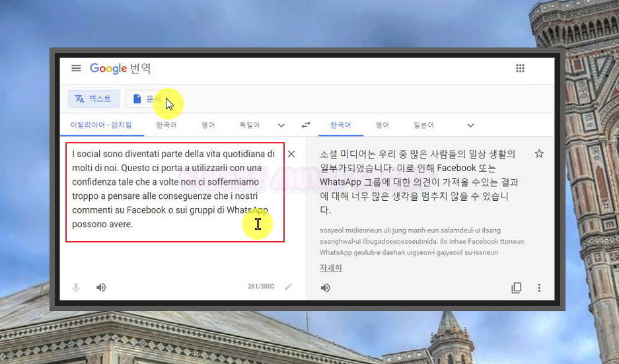Save translation with the star icon
The image size is (619, 364).
539,153
